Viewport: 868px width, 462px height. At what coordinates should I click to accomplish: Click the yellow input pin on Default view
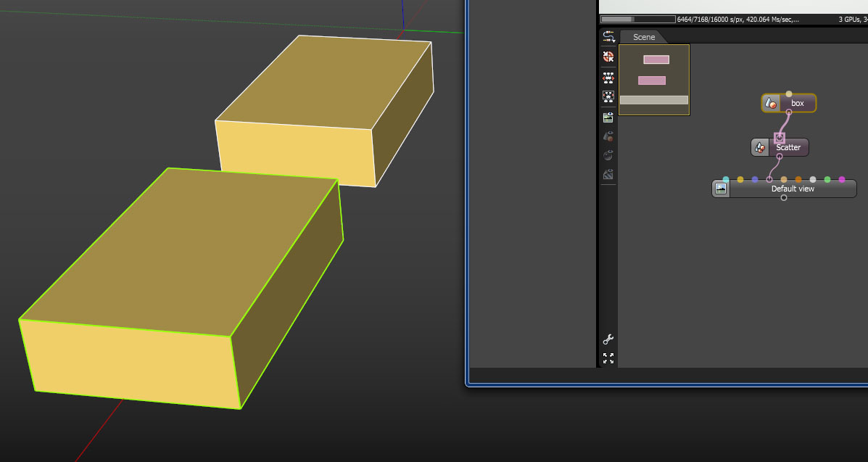[x=740, y=179]
